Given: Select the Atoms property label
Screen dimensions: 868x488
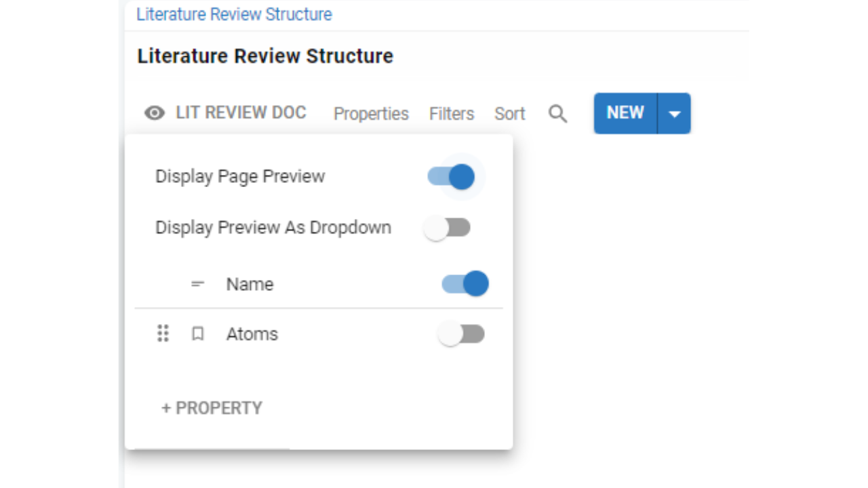Looking at the screenshot, I should (252, 334).
